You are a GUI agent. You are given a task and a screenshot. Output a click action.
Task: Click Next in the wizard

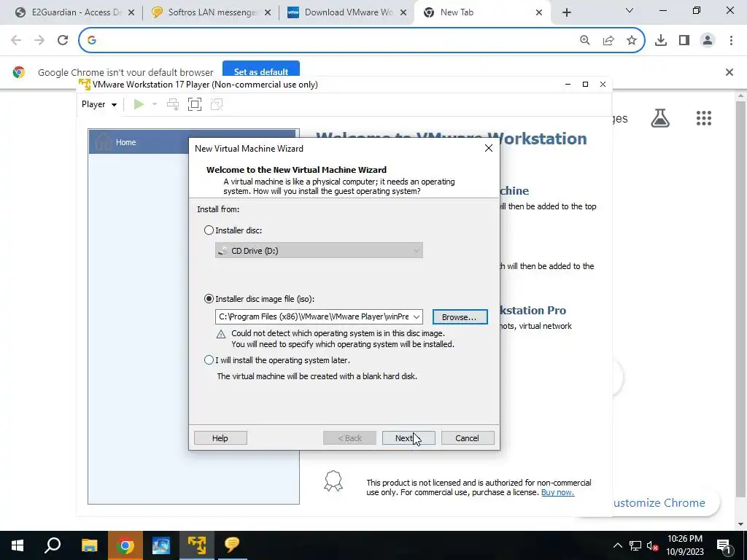point(409,438)
